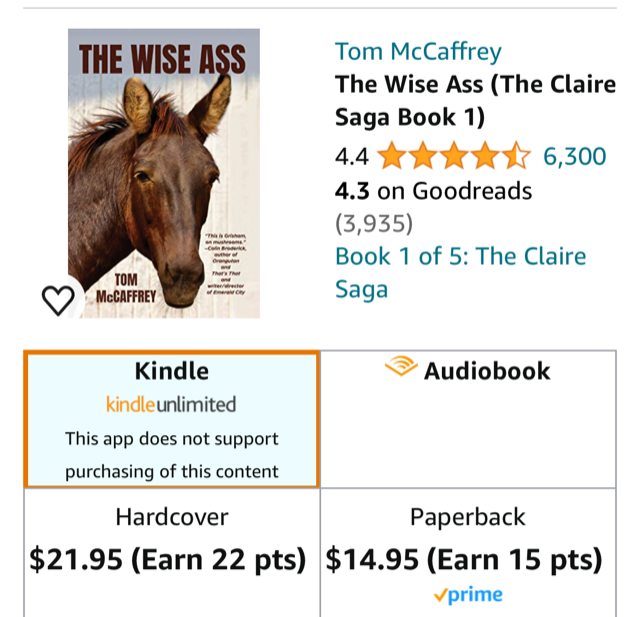This screenshot has height=617, width=640.
Task: Click the Audible audiobook logo icon
Action: pos(401,366)
